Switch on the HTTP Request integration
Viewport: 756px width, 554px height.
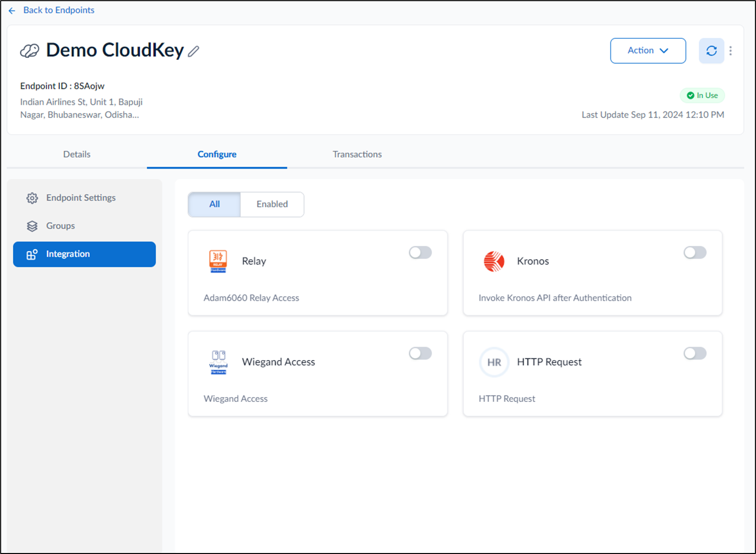(695, 353)
